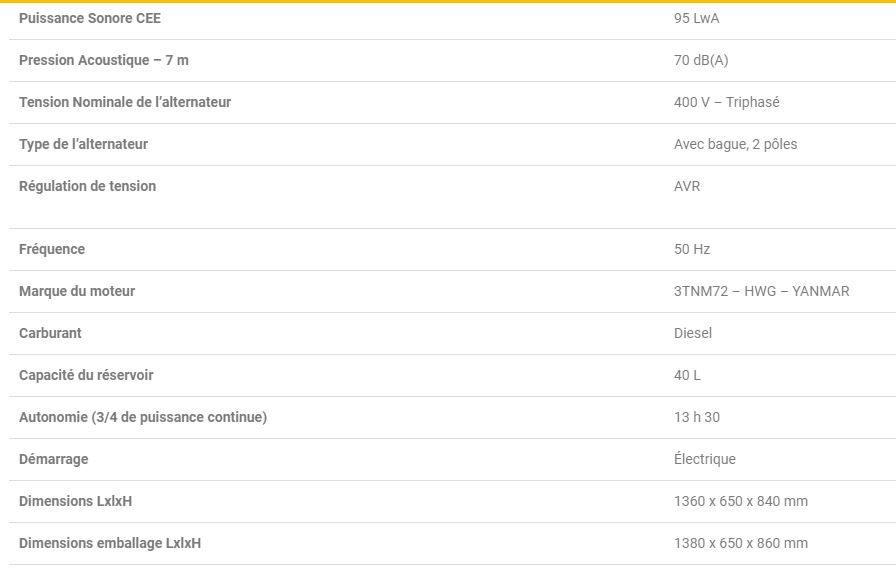This screenshot has height=570, width=896.
Task: Select the "400 V – Triphasé" value
Action: pos(727,102)
